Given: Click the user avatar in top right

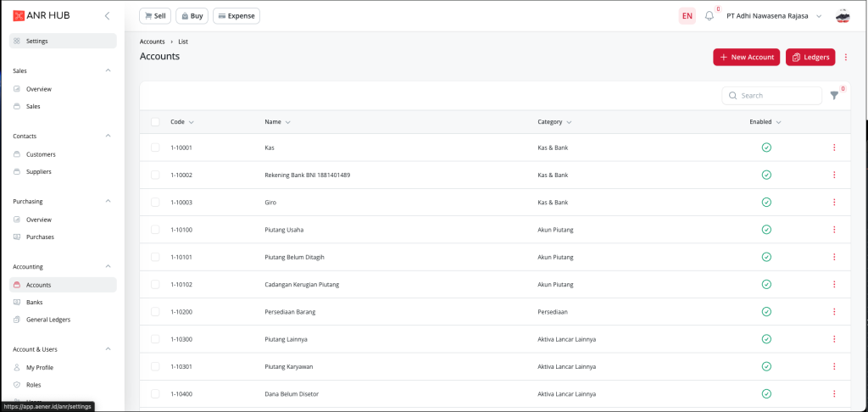Looking at the screenshot, I should pos(842,16).
